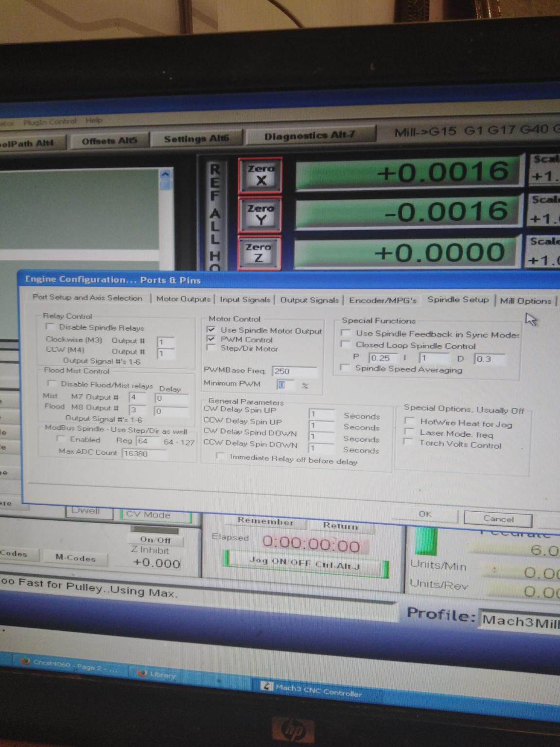Click the OK button in dialog
This screenshot has height=747, width=560.
tap(425, 514)
